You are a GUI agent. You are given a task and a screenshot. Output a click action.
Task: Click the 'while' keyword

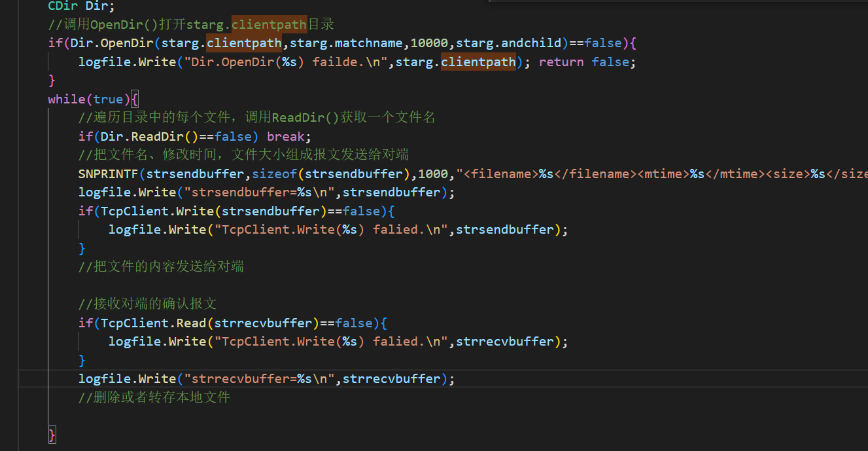pos(67,99)
